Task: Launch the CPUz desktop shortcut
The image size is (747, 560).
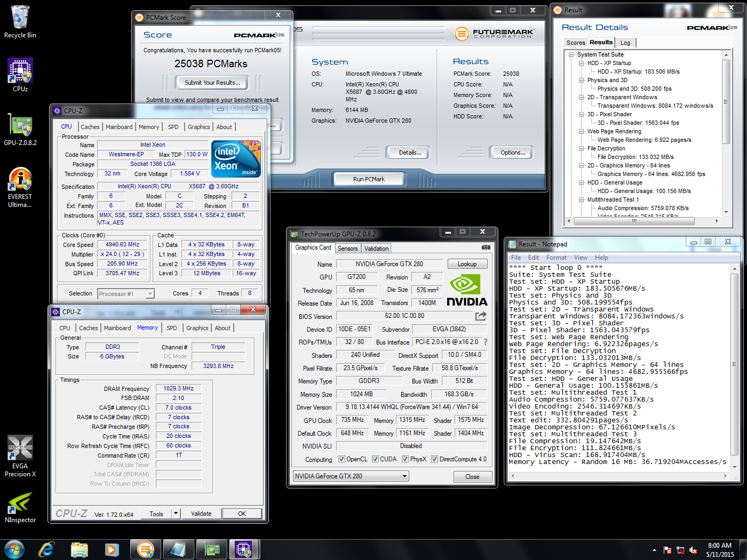Action: 20,75
